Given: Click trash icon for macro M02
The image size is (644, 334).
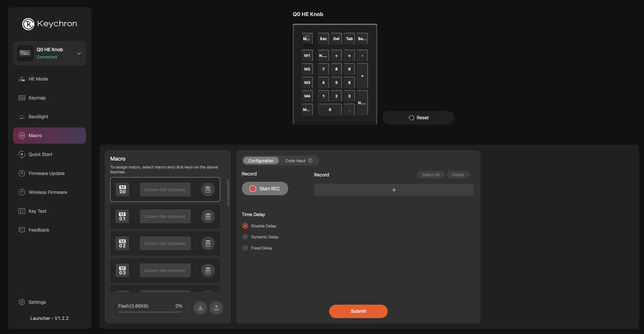Looking at the screenshot, I should pyautogui.click(x=208, y=243).
